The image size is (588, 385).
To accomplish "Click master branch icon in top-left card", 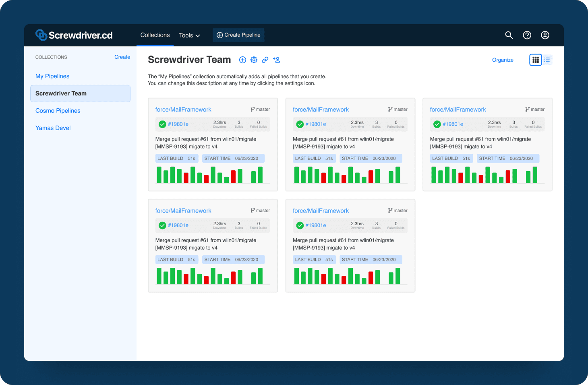I will [x=253, y=109].
